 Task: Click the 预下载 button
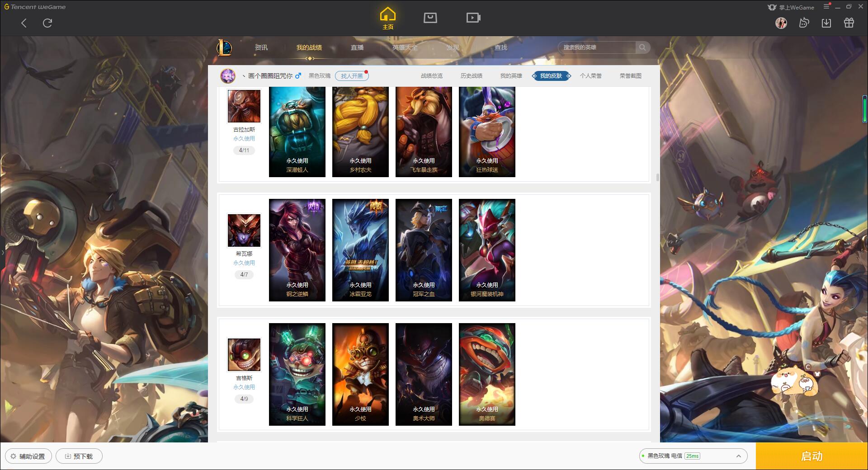79,456
